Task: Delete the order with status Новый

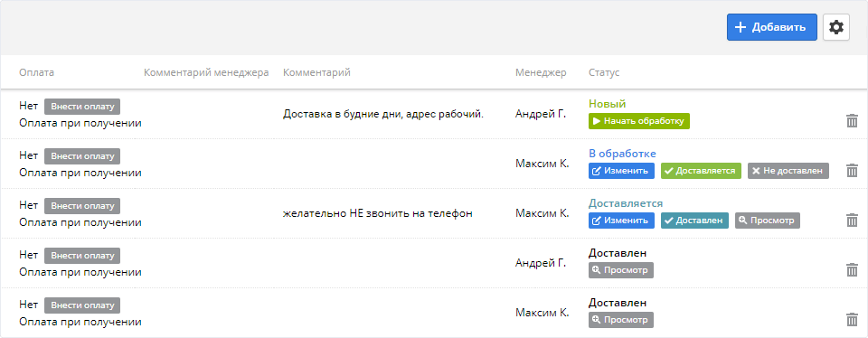Action: 852,120
